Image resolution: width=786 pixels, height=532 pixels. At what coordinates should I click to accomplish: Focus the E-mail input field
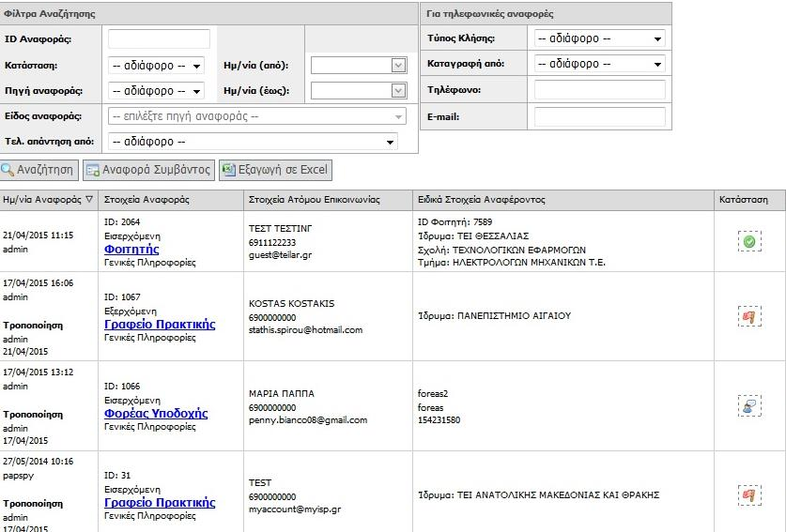click(599, 116)
